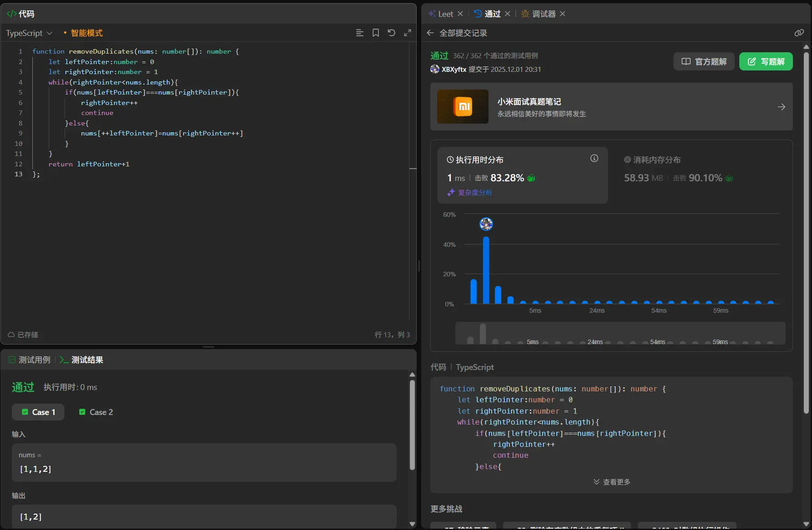Toggle the smart mode indicator
Viewport: 812px width, 530px height.
tap(84, 33)
